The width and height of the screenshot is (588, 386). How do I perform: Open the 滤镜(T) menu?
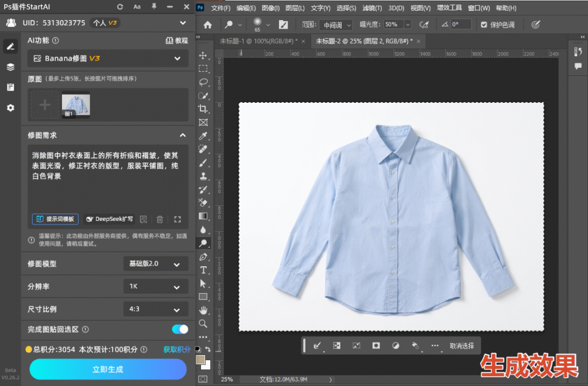pos(372,8)
